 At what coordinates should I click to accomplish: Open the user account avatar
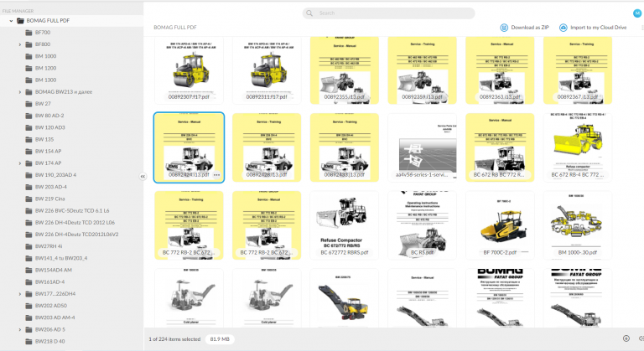click(637, 13)
